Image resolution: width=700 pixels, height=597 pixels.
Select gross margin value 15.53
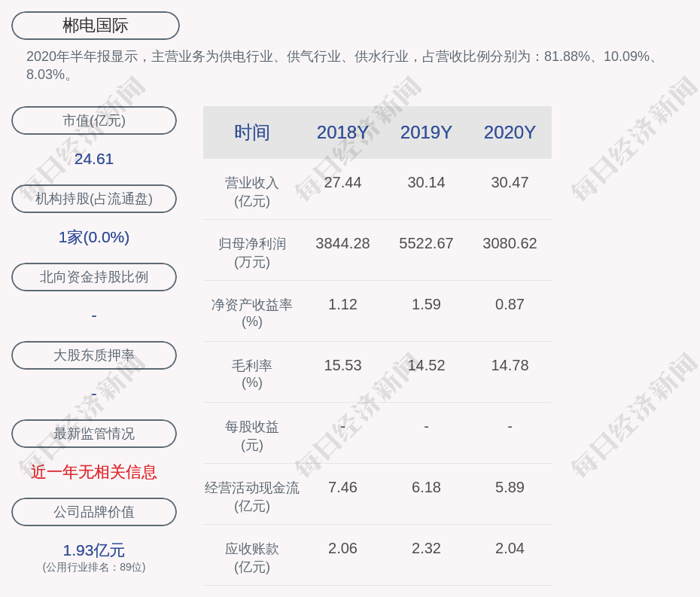coord(342,365)
